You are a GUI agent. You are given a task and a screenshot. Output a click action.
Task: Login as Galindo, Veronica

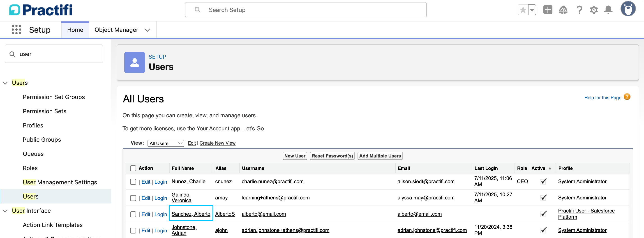point(161,198)
